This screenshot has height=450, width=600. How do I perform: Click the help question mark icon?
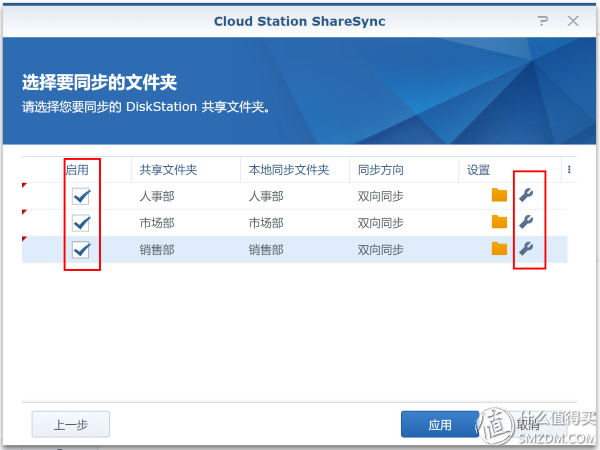tap(543, 20)
